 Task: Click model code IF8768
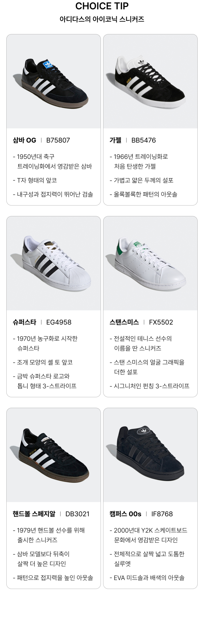pos(162,514)
